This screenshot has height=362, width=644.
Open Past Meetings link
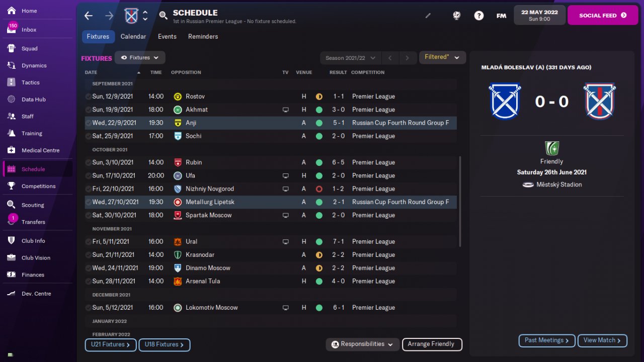[x=547, y=340]
